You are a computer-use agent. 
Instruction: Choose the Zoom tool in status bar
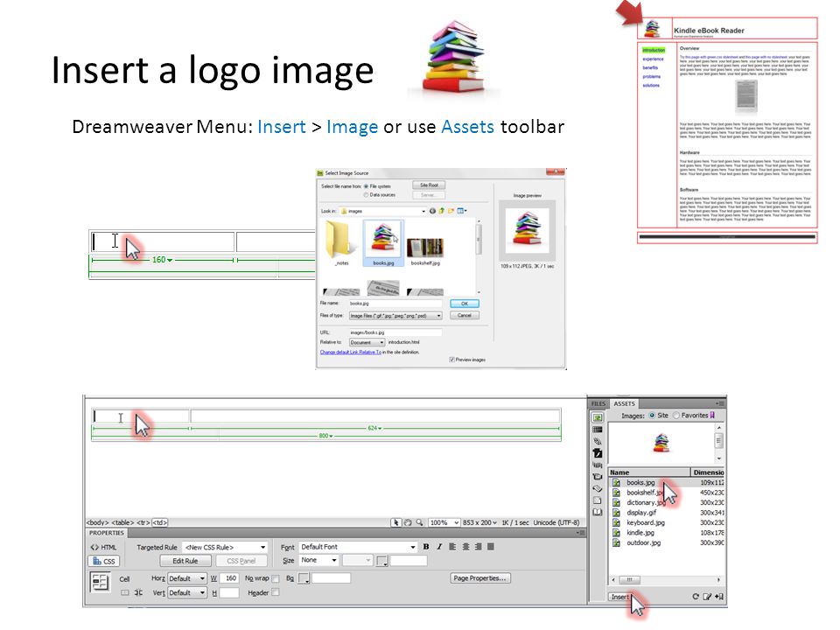419,522
